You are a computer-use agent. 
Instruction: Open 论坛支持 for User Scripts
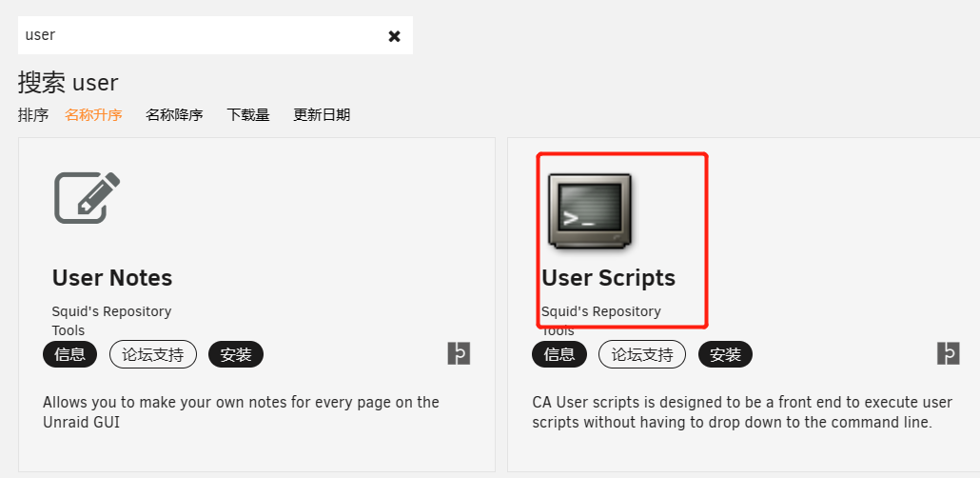pos(642,355)
